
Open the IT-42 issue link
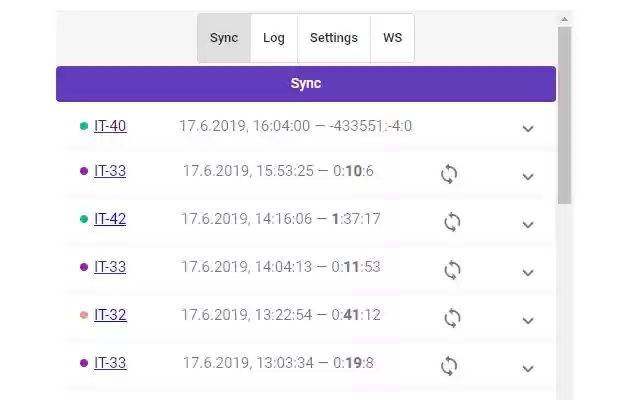[110, 219]
